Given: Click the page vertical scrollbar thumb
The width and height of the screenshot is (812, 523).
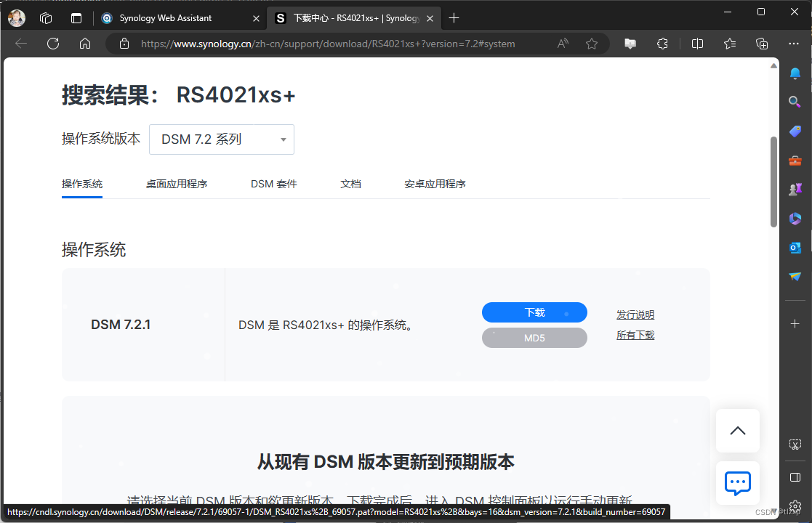Looking at the screenshot, I should pyautogui.click(x=773, y=182).
